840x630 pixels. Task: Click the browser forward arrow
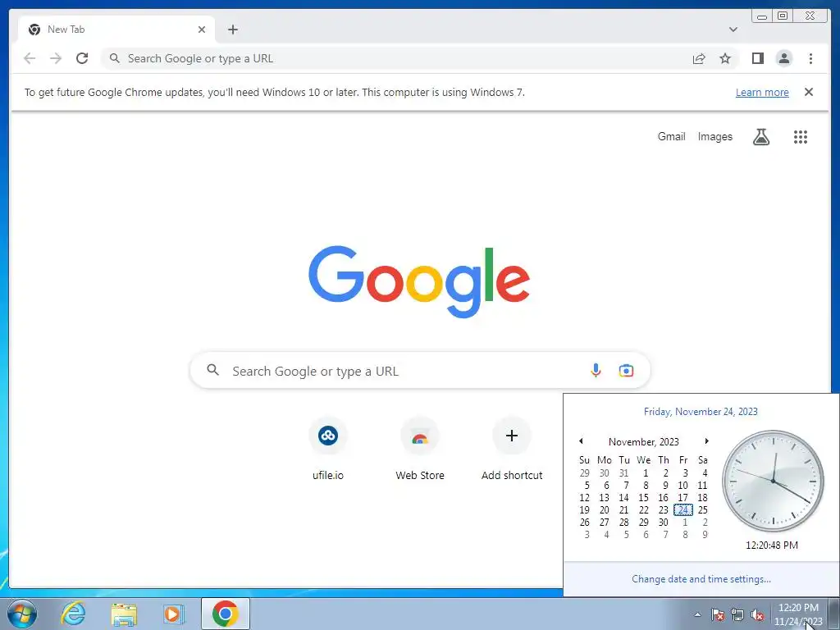[x=56, y=58]
